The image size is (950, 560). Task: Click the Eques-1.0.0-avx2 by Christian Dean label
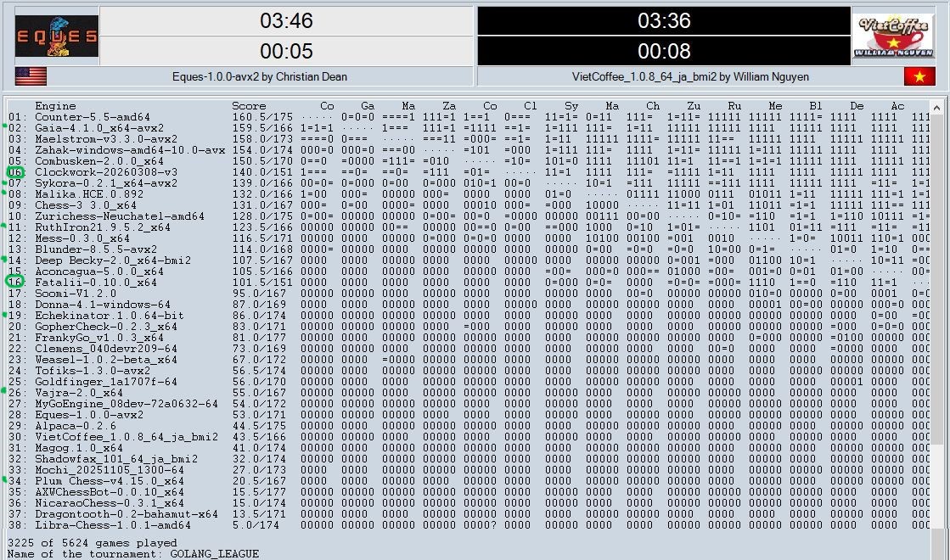(x=259, y=77)
